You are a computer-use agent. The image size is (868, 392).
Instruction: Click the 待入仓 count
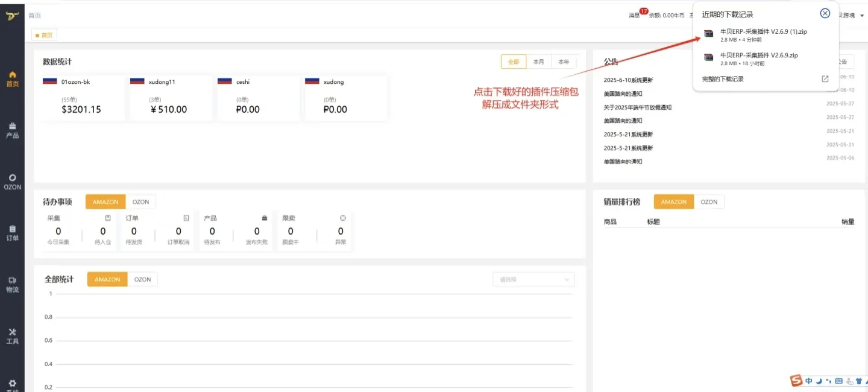[103, 231]
